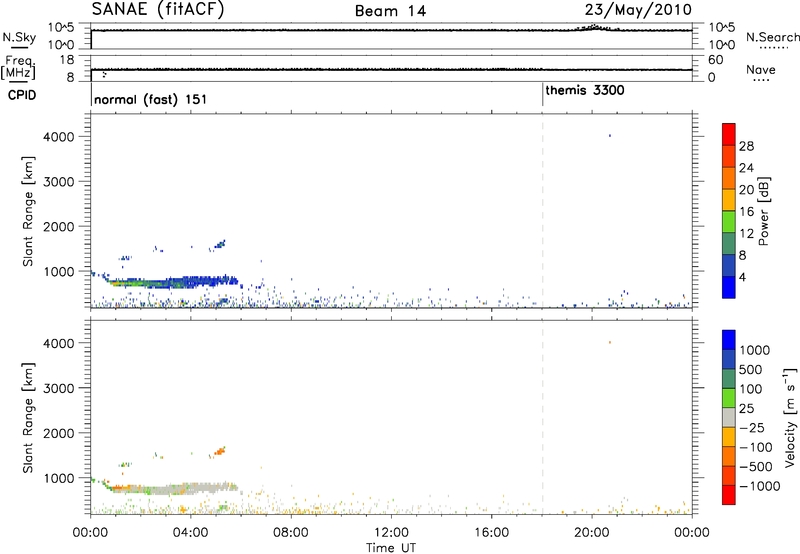
Task: Click the 16:00 time axis tick label
Action: click(491, 533)
